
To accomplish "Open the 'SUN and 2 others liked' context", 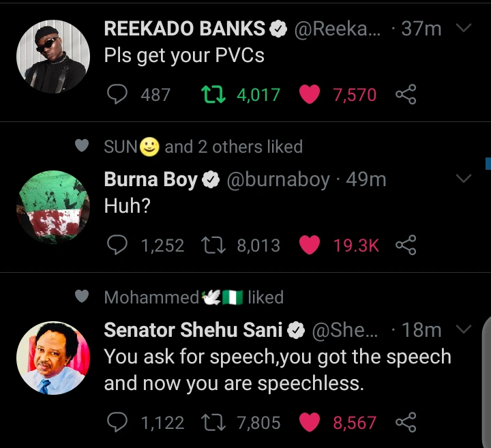I will [x=203, y=147].
